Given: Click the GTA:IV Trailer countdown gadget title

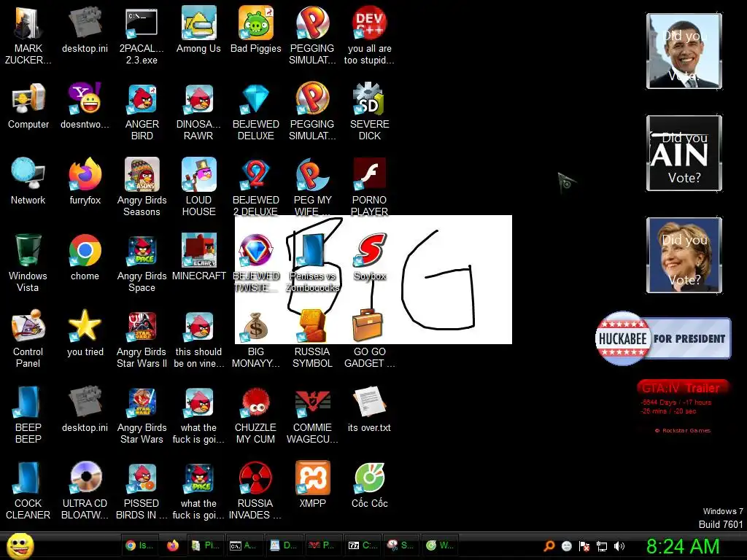Looking at the screenshot, I should 681,388.
